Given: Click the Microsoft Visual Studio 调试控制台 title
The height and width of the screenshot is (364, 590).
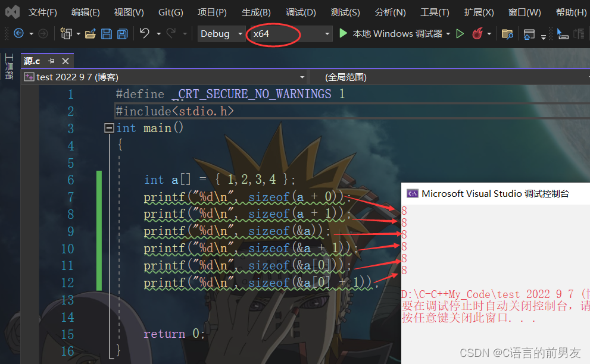Looking at the screenshot, I should tap(495, 194).
